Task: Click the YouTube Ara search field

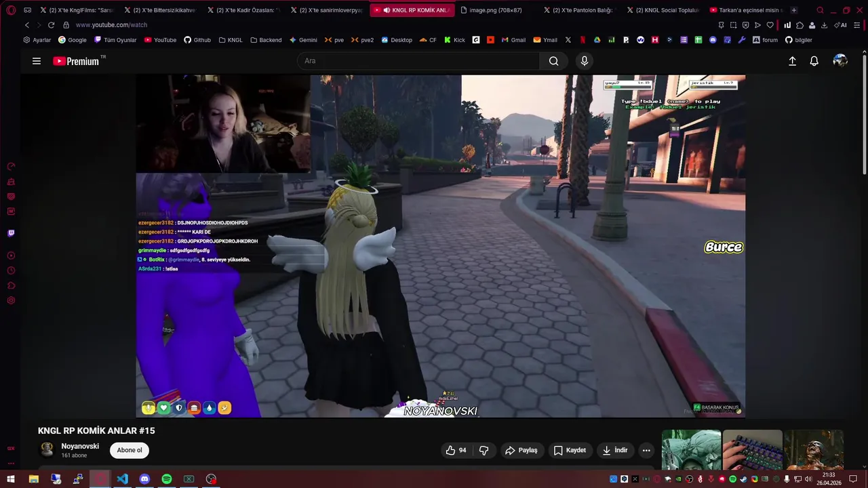Action: (418, 61)
